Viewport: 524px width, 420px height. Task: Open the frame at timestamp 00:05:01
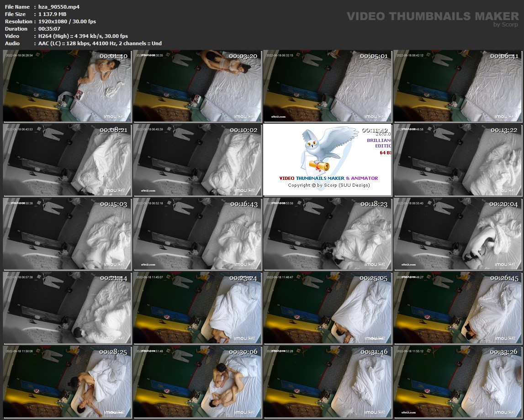(328, 86)
